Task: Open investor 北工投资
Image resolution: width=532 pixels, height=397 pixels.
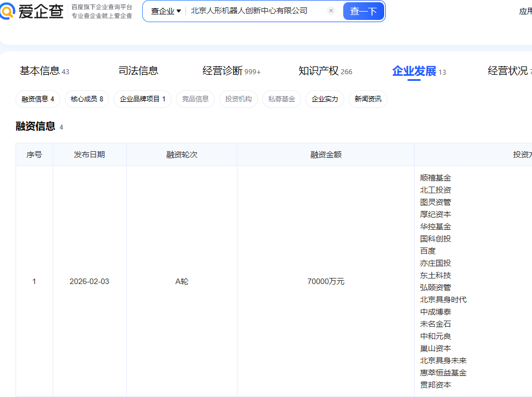Action: (x=435, y=190)
